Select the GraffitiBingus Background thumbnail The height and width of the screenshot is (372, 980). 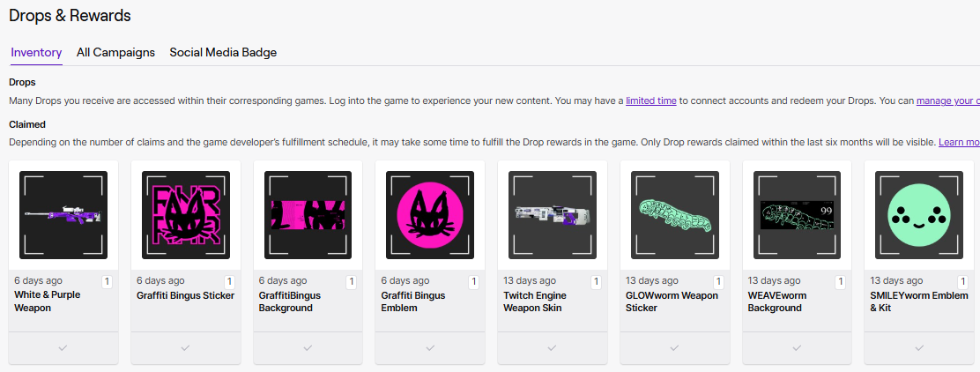click(x=308, y=214)
